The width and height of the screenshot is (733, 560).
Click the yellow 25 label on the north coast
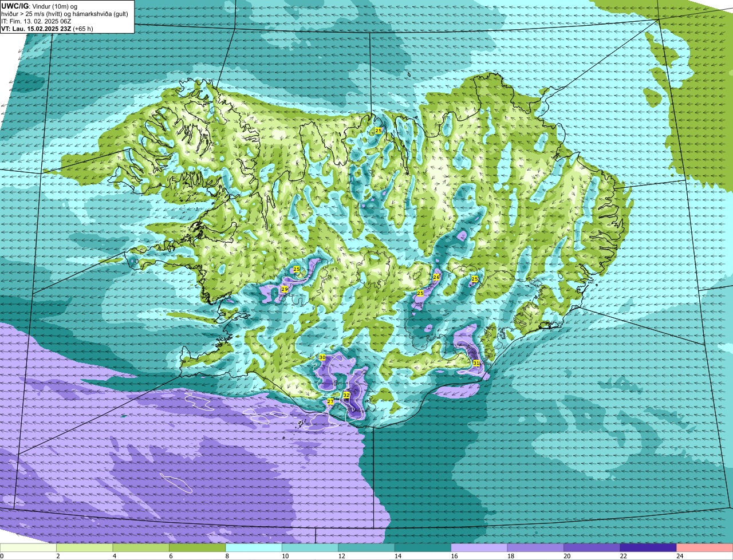click(379, 131)
